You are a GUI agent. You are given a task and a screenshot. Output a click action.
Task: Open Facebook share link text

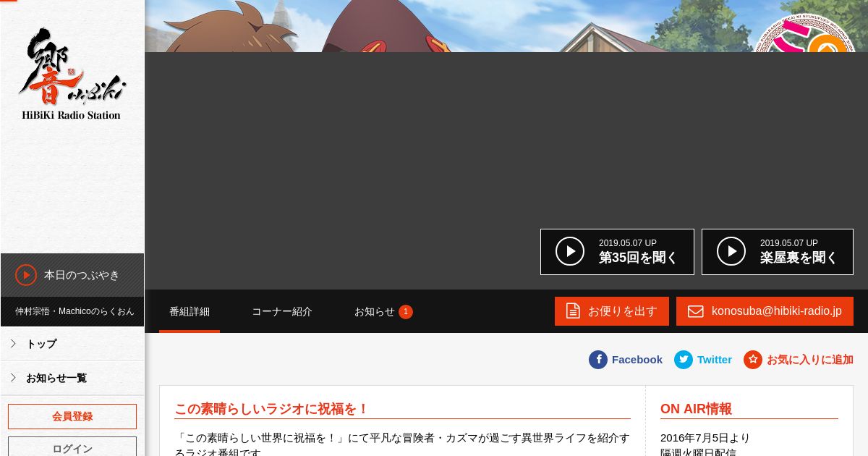click(x=637, y=360)
